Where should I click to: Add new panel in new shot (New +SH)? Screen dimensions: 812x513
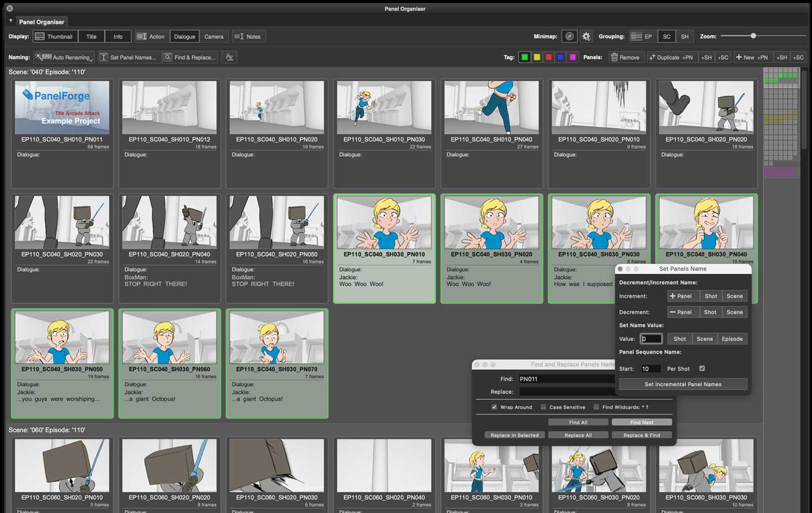tap(782, 57)
